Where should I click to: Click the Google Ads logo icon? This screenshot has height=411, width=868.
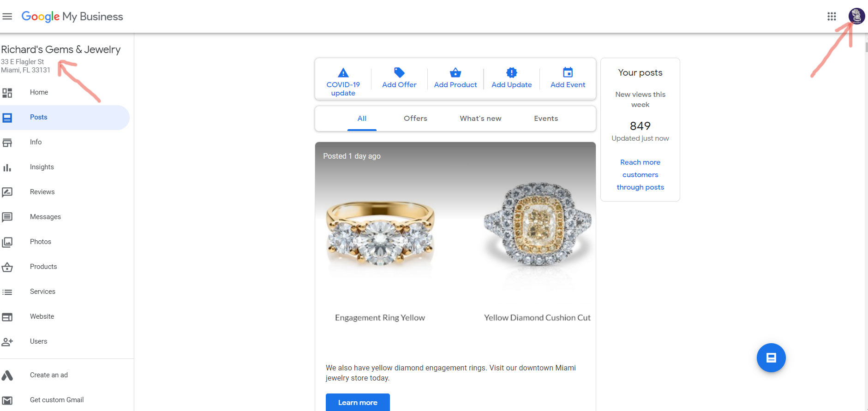(x=7, y=375)
